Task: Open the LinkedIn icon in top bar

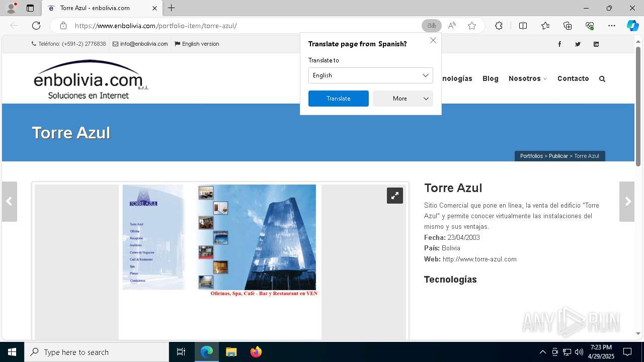Action: click(596, 44)
